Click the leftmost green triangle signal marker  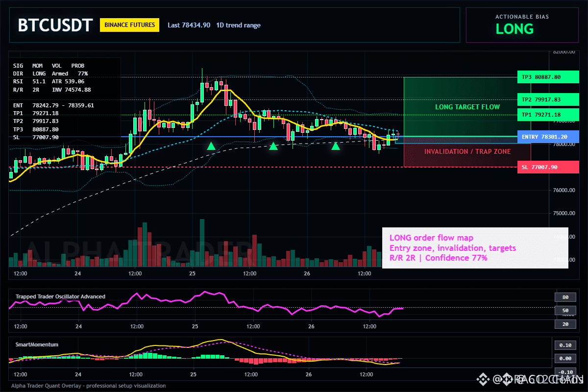coord(211,146)
